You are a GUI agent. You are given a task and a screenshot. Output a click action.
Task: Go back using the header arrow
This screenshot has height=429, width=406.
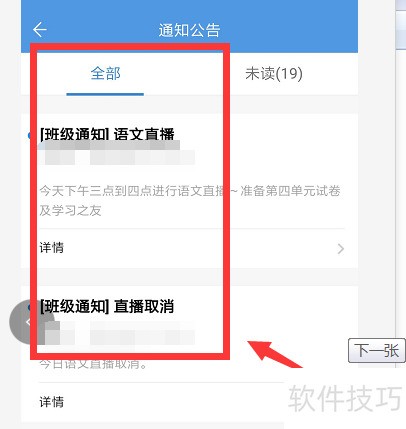40,30
